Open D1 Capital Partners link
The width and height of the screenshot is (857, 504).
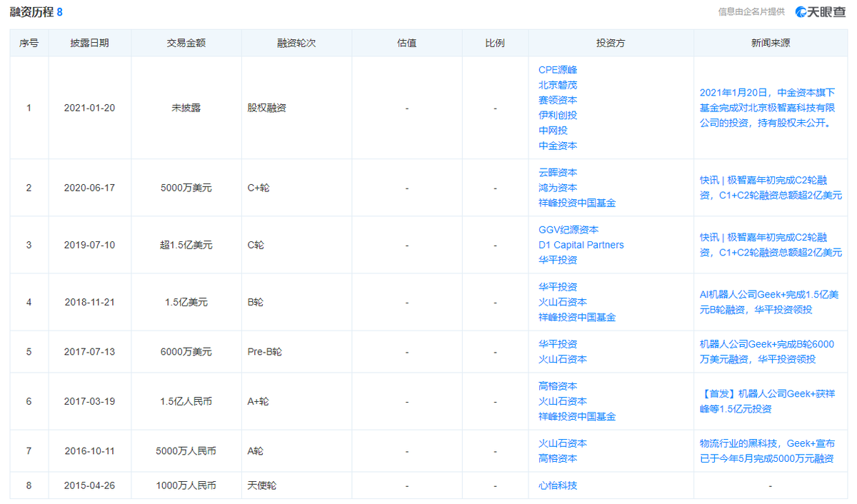point(581,245)
